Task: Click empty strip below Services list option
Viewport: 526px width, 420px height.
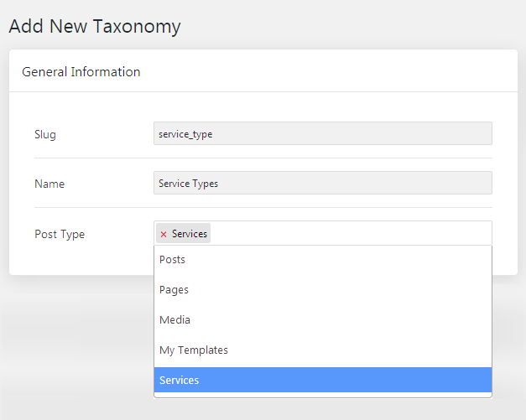Action: 323,395
